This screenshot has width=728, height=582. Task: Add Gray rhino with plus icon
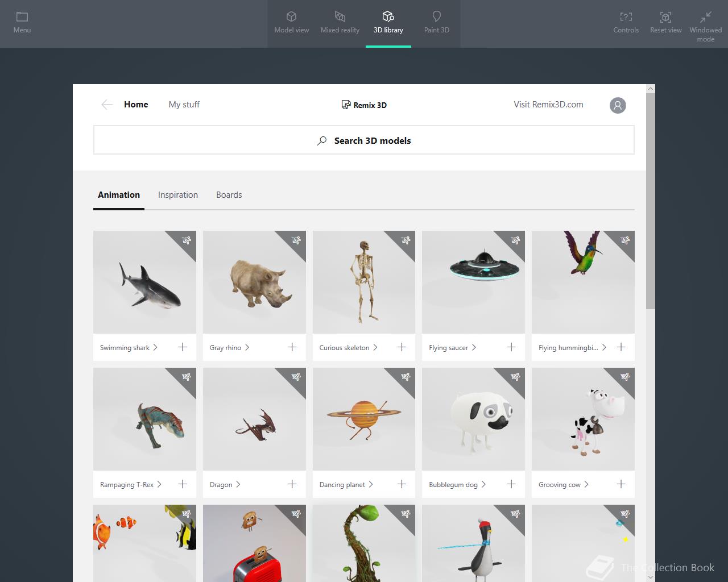pos(292,347)
